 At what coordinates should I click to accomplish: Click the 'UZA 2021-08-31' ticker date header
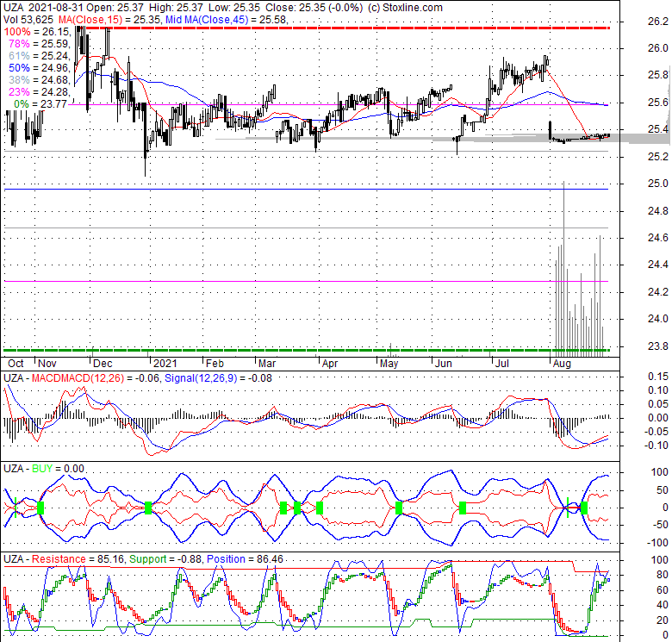(x=44, y=8)
